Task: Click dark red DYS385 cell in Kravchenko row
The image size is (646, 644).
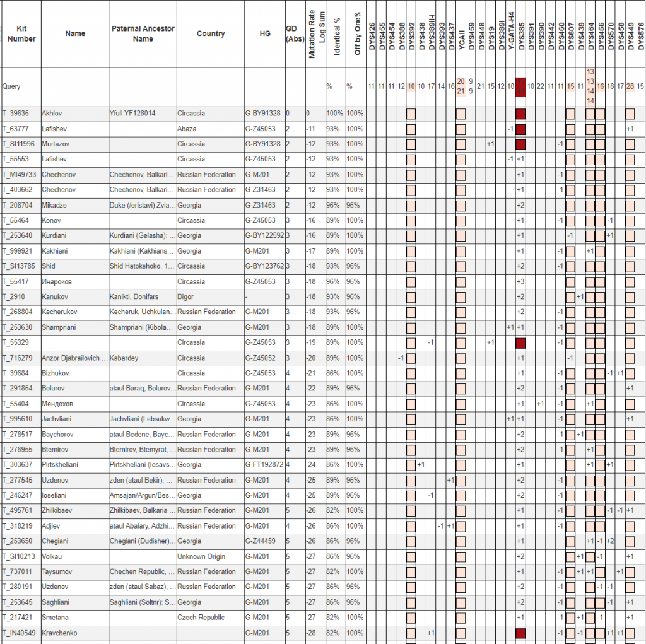Action: click(x=520, y=633)
